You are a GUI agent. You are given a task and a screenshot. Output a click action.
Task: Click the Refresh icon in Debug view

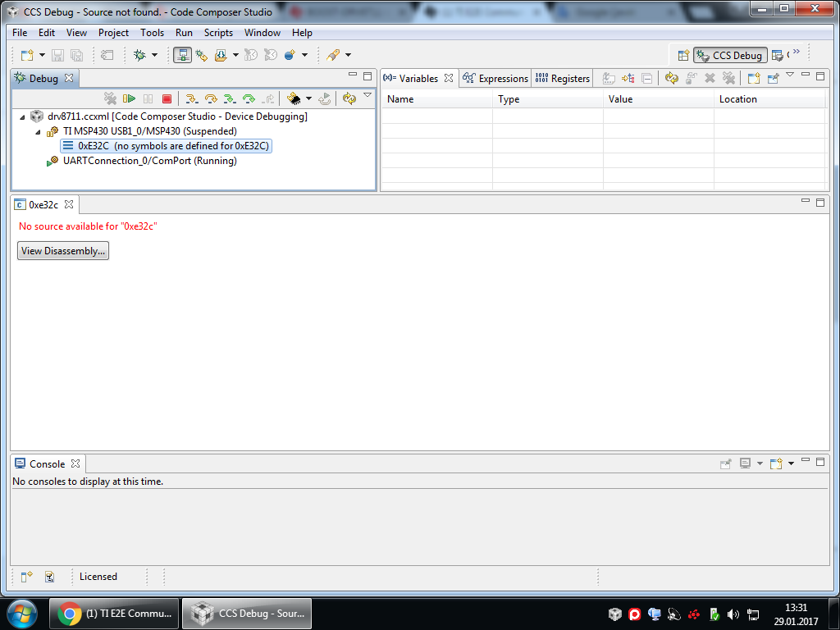point(349,98)
